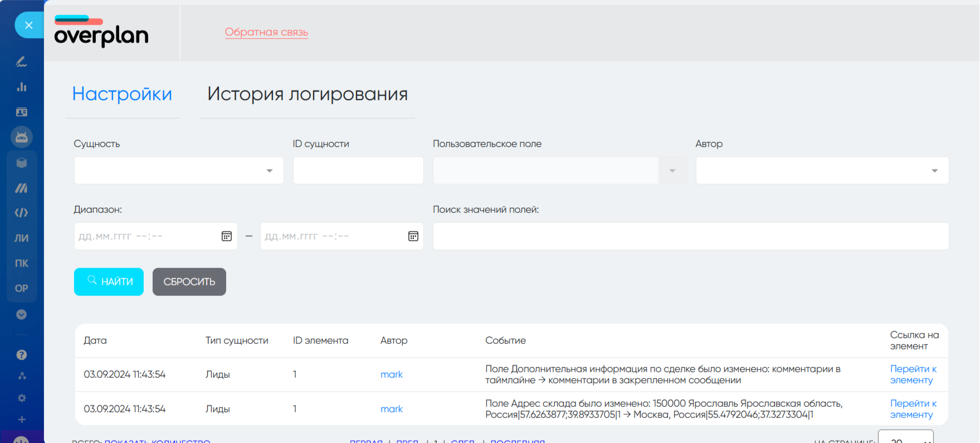The width and height of the screenshot is (980, 443).
Task: Click the question mark help icon
Action: tap(22, 355)
